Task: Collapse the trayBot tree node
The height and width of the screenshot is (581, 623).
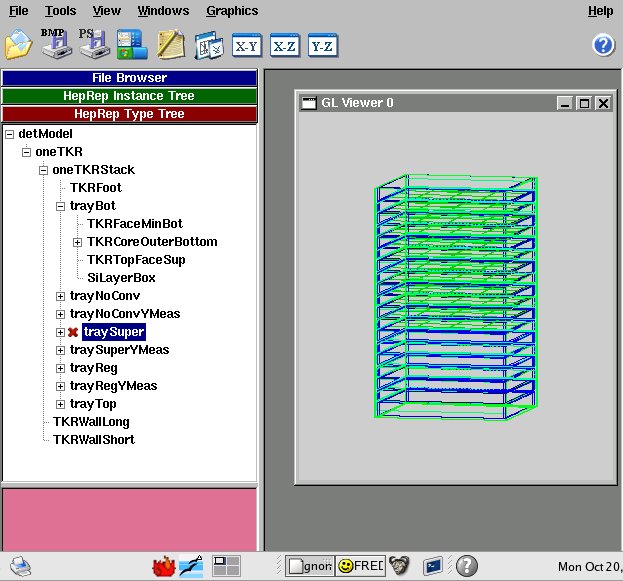Action: pos(60,206)
